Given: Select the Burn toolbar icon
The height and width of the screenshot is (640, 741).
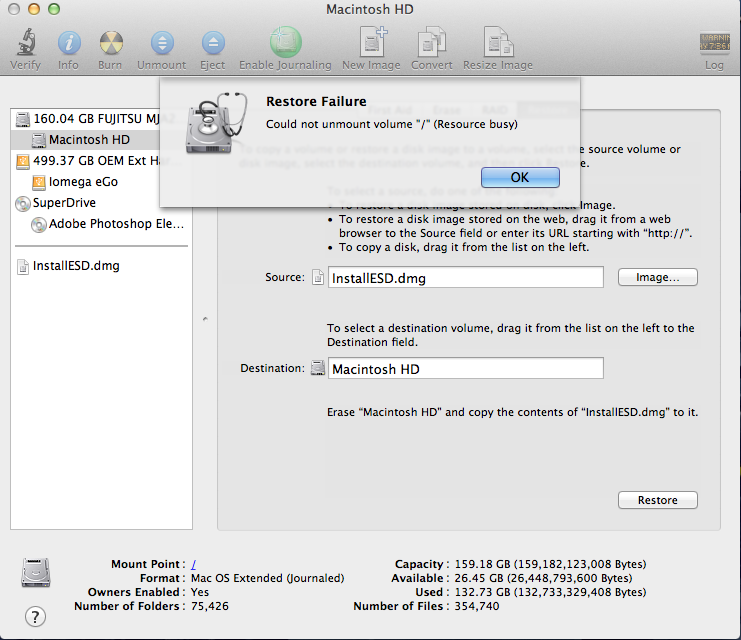Looking at the screenshot, I should click(x=111, y=43).
